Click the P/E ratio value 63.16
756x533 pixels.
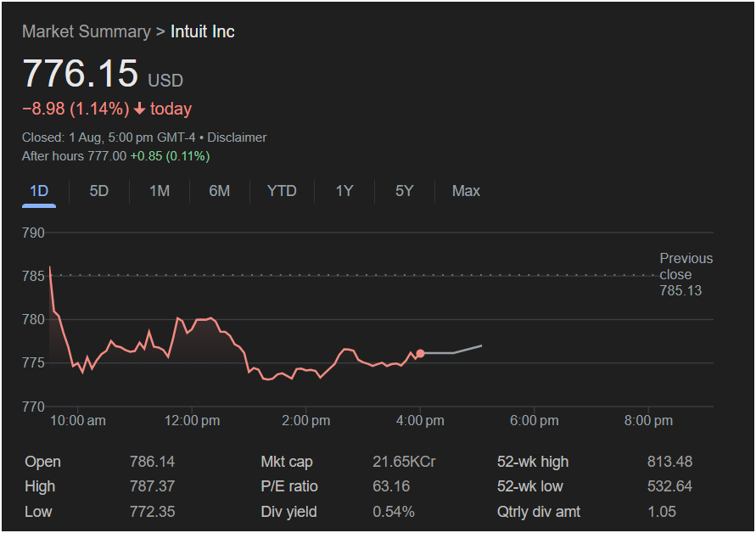click(x=391, y=486)
